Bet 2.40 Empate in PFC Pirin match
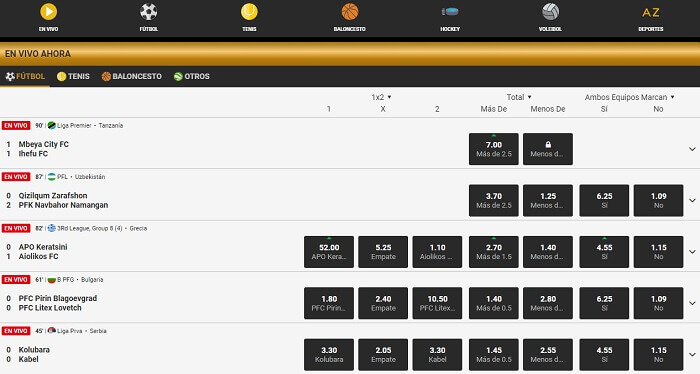Viewport: 700px width, 374px height. click(383, 303)
